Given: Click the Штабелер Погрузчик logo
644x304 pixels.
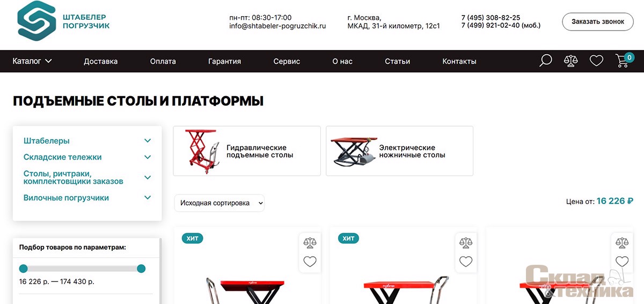Looking at the screenshot, I should tap(63, 21).
